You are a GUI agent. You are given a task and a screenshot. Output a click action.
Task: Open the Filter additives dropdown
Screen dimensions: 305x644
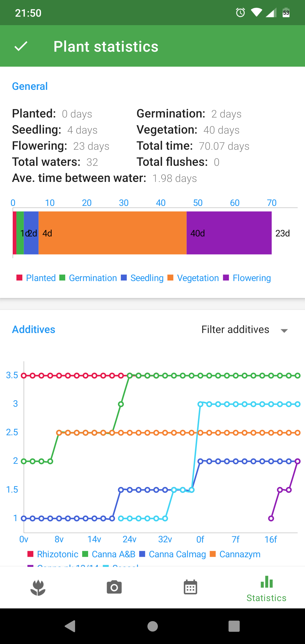point(235,330)
